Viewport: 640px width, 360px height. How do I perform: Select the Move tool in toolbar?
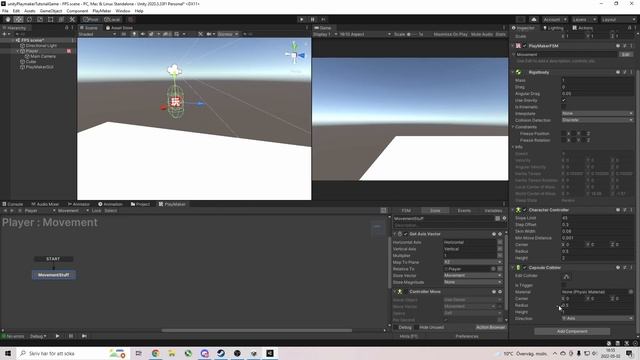18,20
